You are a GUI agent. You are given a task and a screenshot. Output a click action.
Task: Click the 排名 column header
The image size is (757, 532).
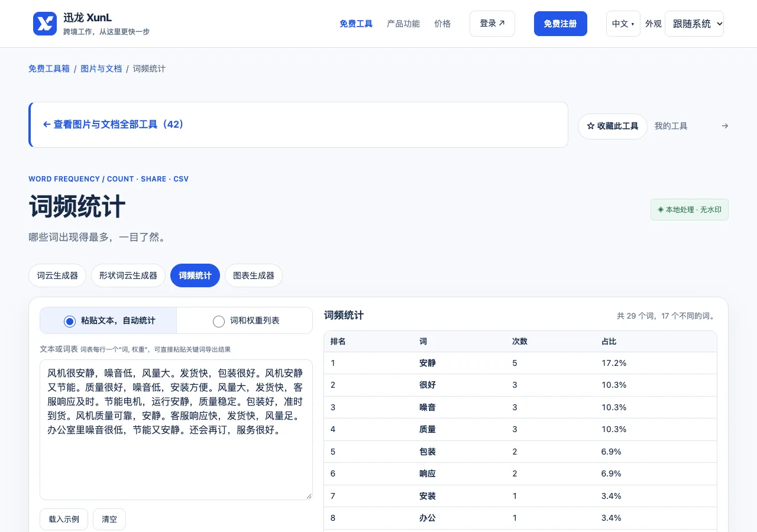coord(338,342)
